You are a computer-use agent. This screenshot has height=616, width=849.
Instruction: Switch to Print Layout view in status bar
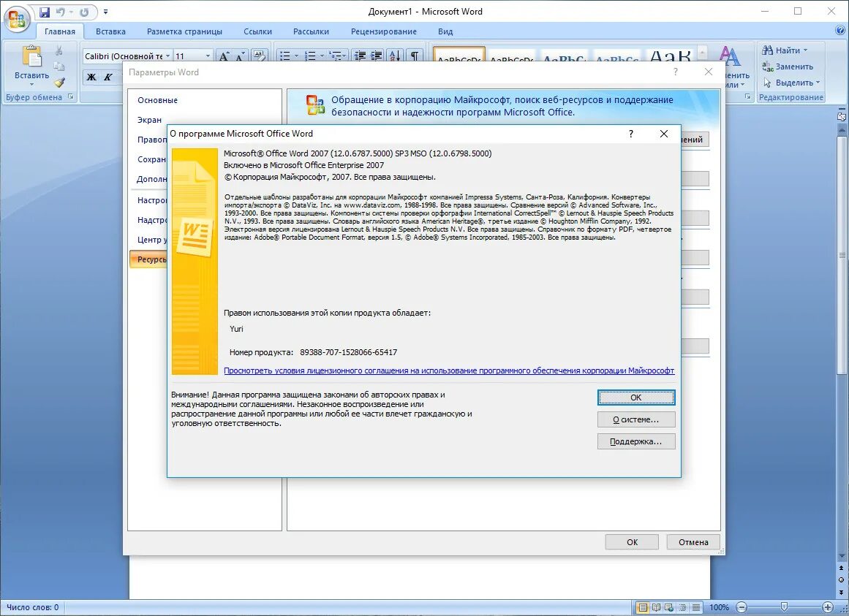point(643,607)
